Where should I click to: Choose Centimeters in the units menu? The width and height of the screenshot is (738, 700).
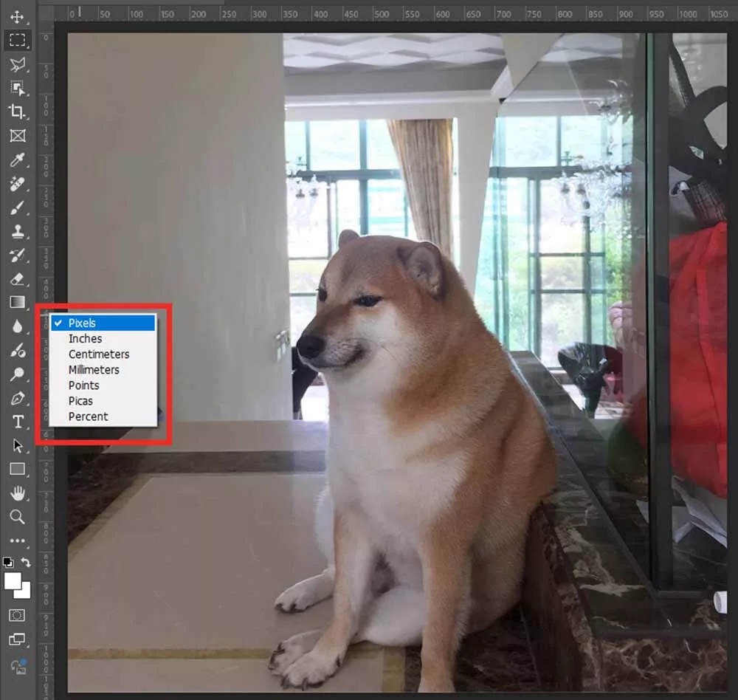tap(99, 354)
